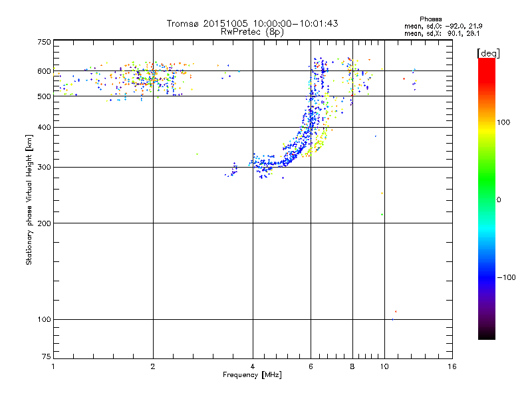Click the y-axis '200' tick label
This screenshot has width=532, height=399.
44,223
